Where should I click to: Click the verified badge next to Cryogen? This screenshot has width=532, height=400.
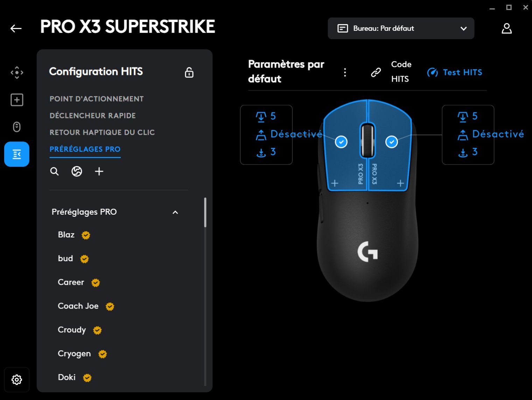click(103, 354)
